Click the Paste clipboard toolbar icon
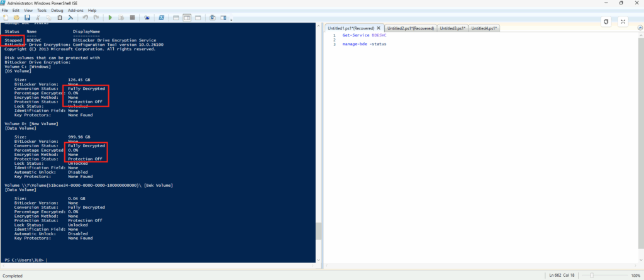644x280 pixels. click(58, 18)
